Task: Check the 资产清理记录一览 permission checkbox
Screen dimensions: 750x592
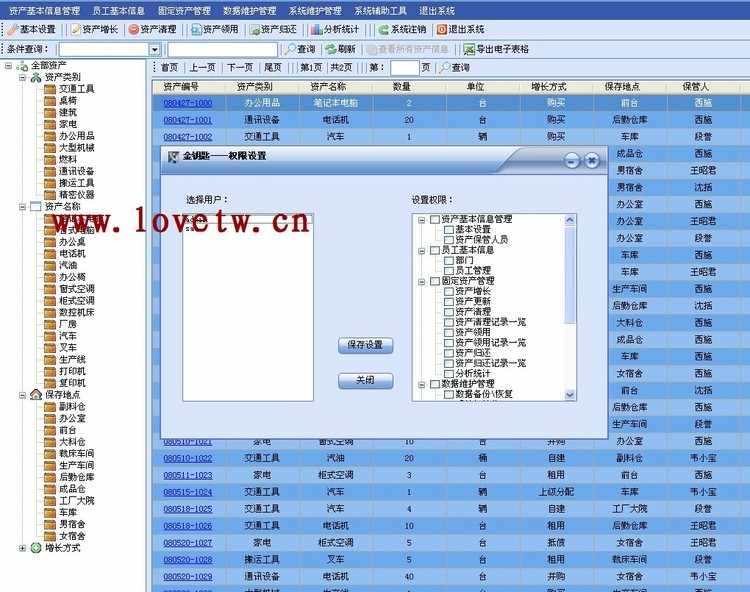Action: coord(449,322)
